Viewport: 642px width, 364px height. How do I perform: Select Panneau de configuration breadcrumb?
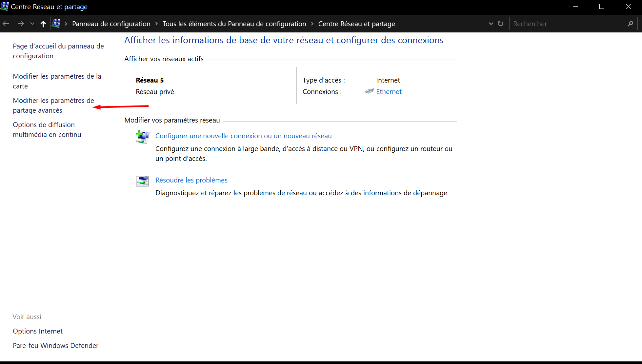click(111, 24)
